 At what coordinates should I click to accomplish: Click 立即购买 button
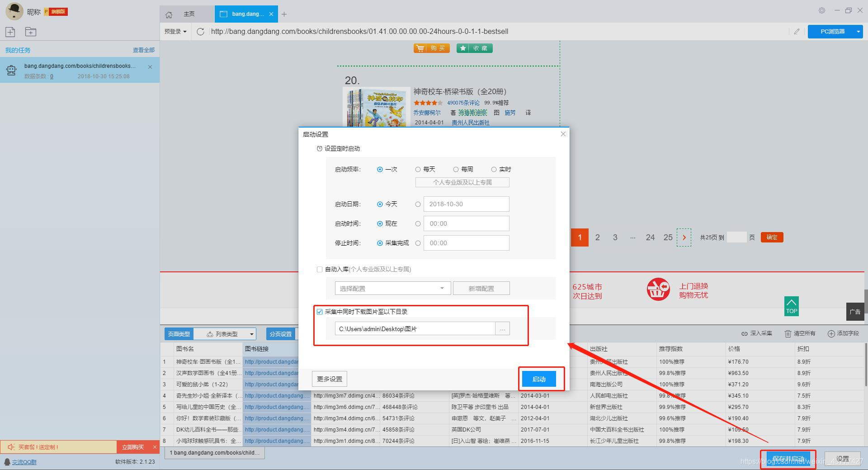[x=133, y=447]
